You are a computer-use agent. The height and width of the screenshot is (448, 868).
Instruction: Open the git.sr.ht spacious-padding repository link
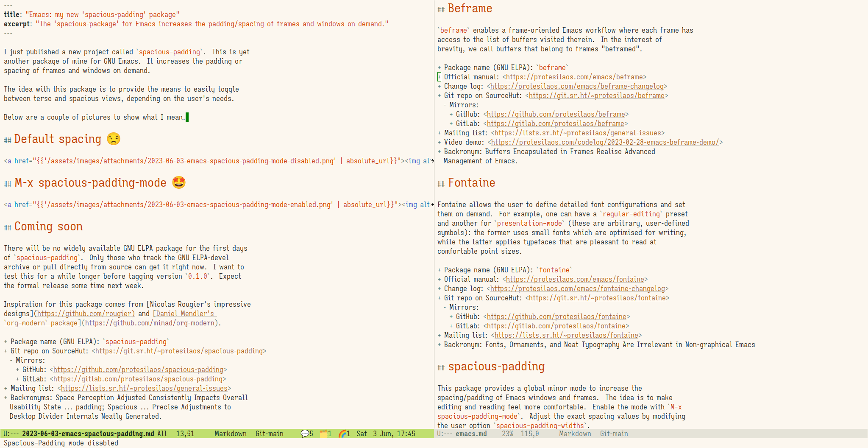[x=179, y=351]
